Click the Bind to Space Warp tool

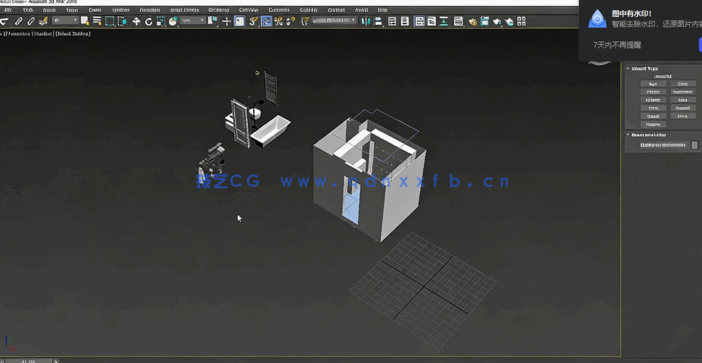[x=43, y=21]
